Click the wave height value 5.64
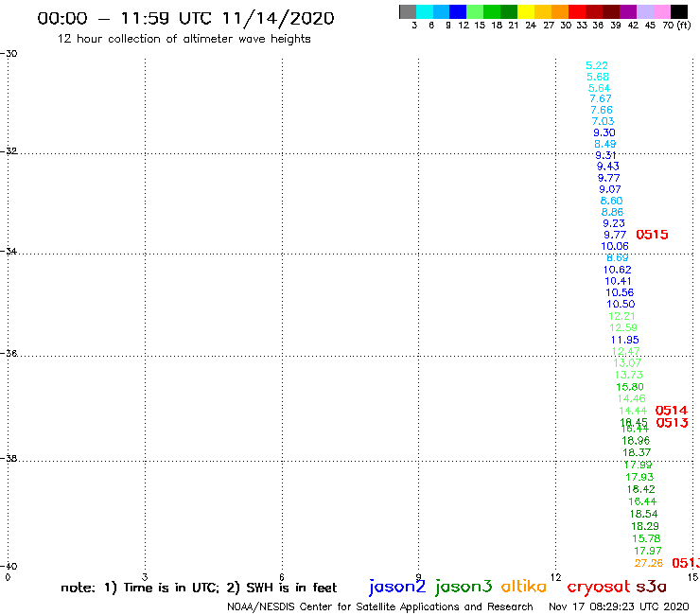Viewport: 700px width, 615px height. click(x=599, y=88)
